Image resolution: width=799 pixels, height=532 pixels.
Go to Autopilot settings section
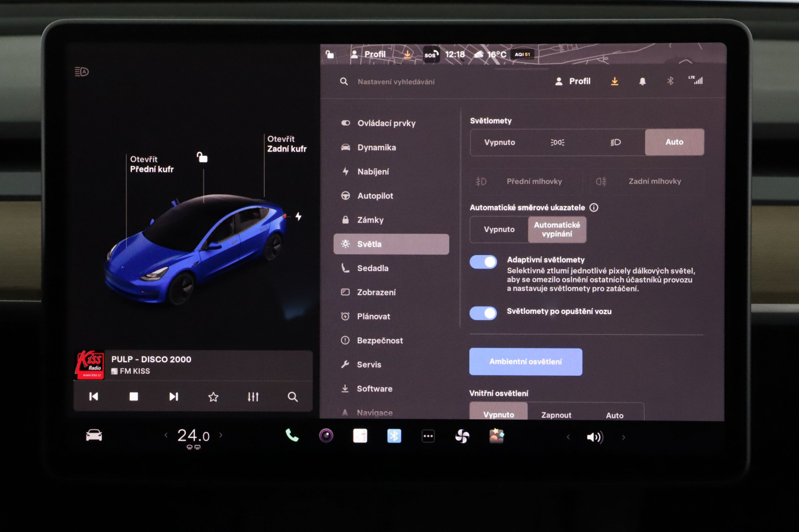click(x=375, y=196)
